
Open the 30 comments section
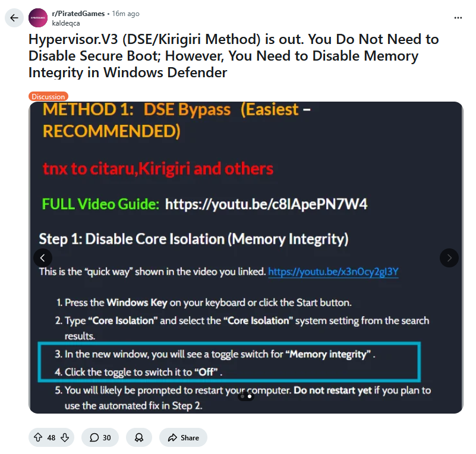point(100,437)
